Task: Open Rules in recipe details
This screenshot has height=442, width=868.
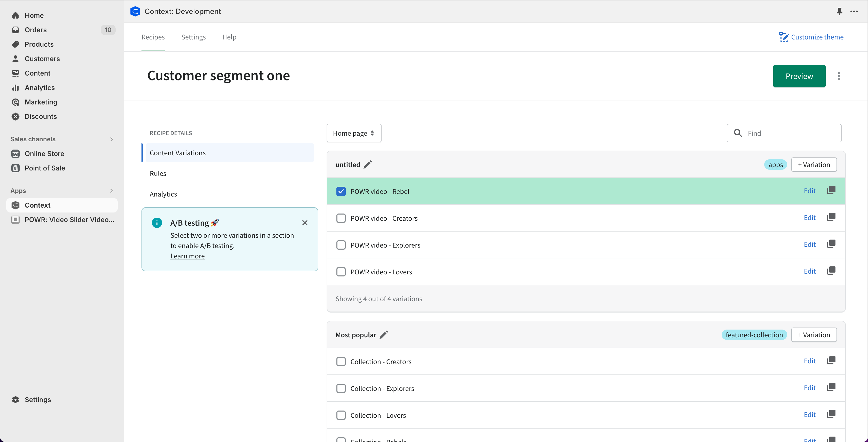Action: click(x=158, y=173)
